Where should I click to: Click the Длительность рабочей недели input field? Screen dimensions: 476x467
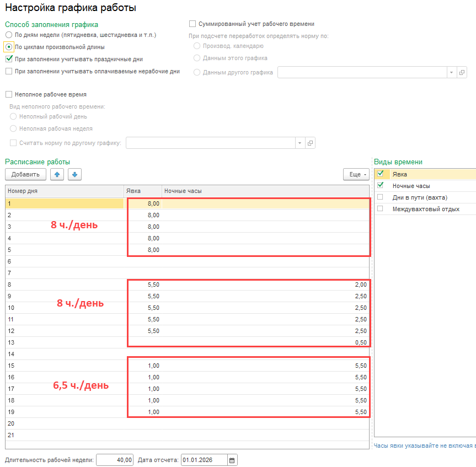[x=115, y=460]
